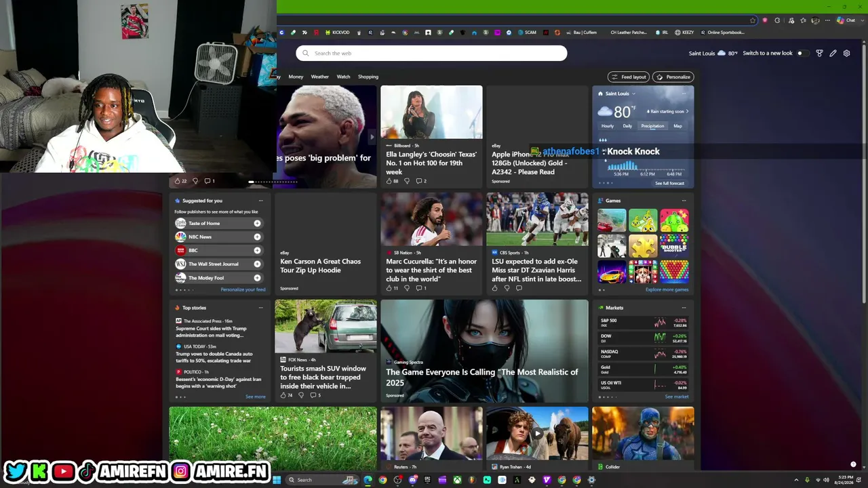Open the page settings gear icon
Screen dimensions: 868x488
coord(846,54)
